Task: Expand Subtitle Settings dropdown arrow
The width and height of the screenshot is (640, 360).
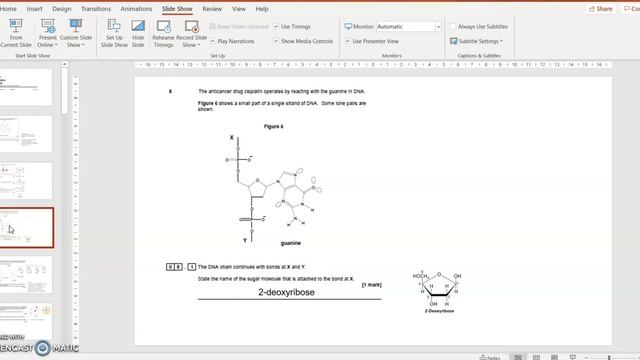Action: (501, 41)
